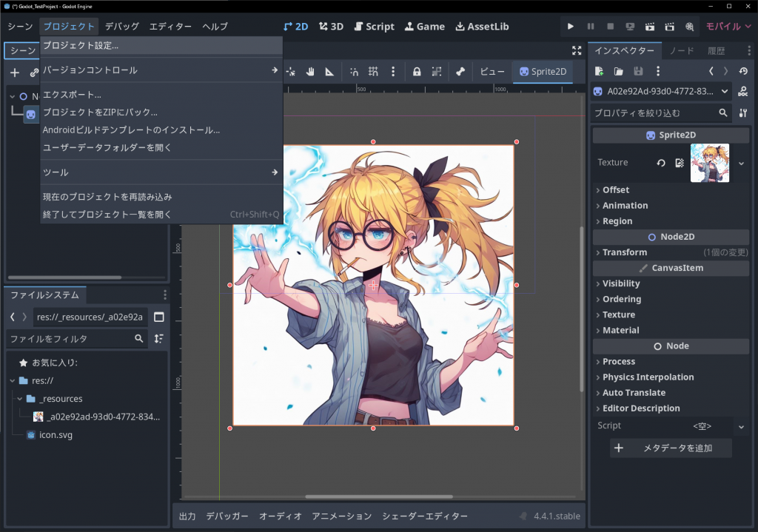
Task: Run the project with the play button
Action: tap(570, 27)
